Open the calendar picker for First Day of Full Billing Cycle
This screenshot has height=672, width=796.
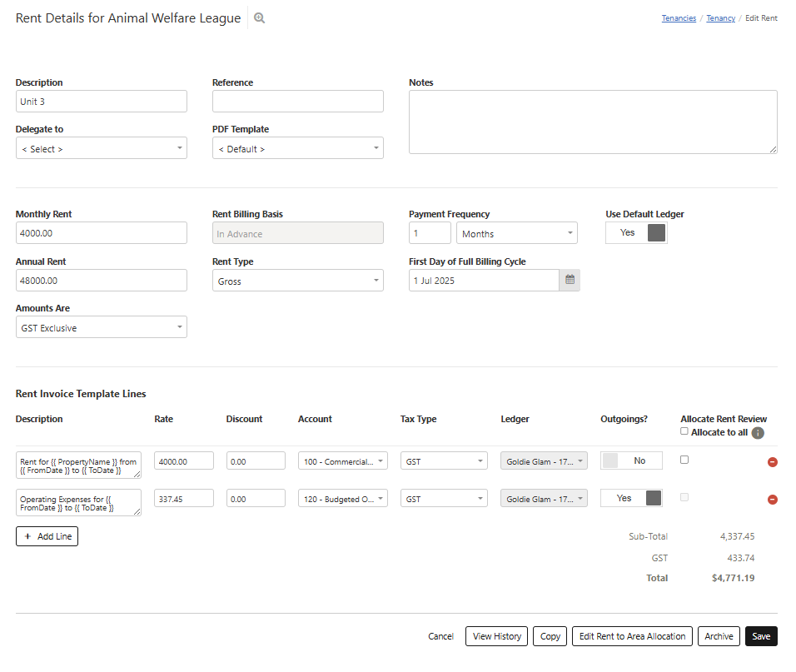tap(570, 281)
